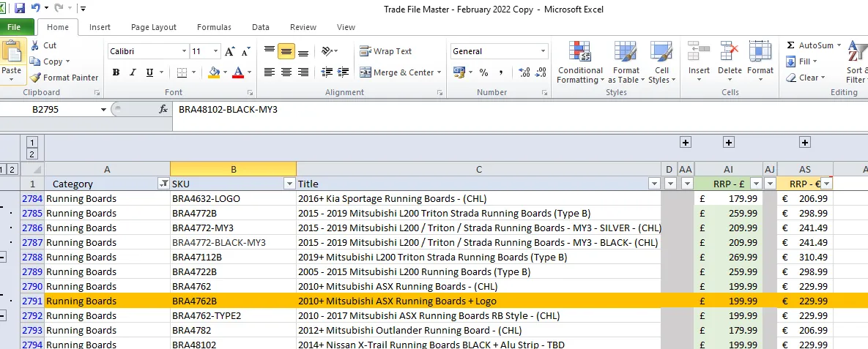Open Format as Table gallery
Viewport: 868px width, 349px height.
[x=626, y=62]
